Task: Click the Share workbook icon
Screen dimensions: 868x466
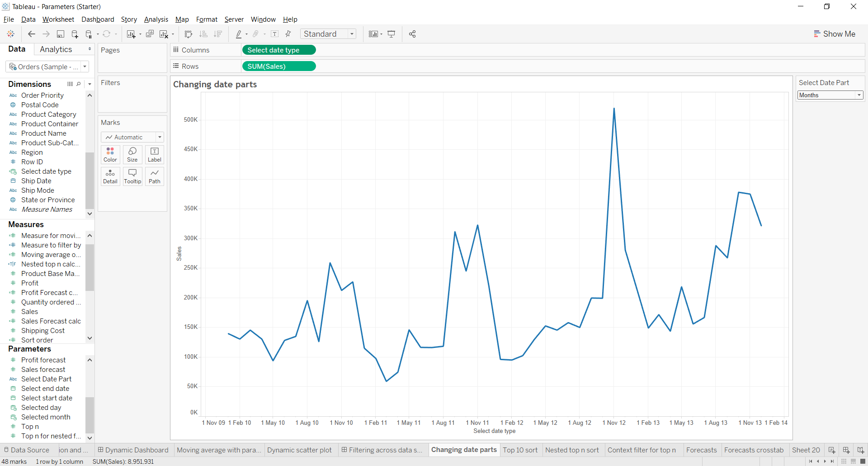Action: (x=412, y=34)
